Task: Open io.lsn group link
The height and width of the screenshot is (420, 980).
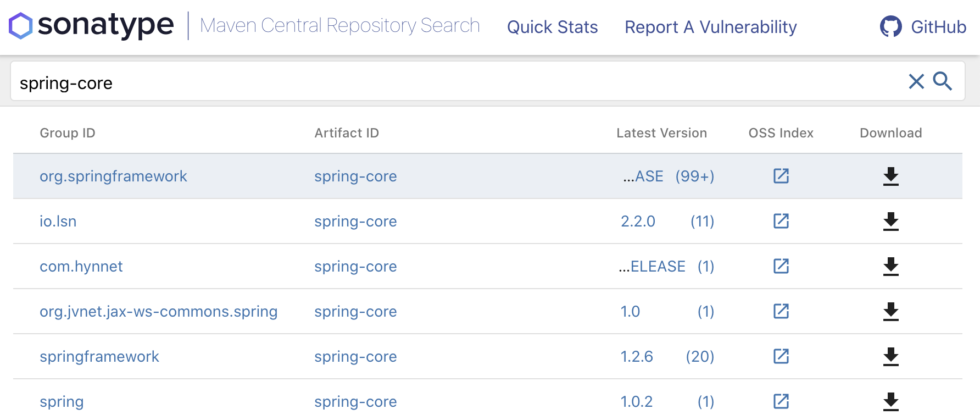Action: coord(58,221)
